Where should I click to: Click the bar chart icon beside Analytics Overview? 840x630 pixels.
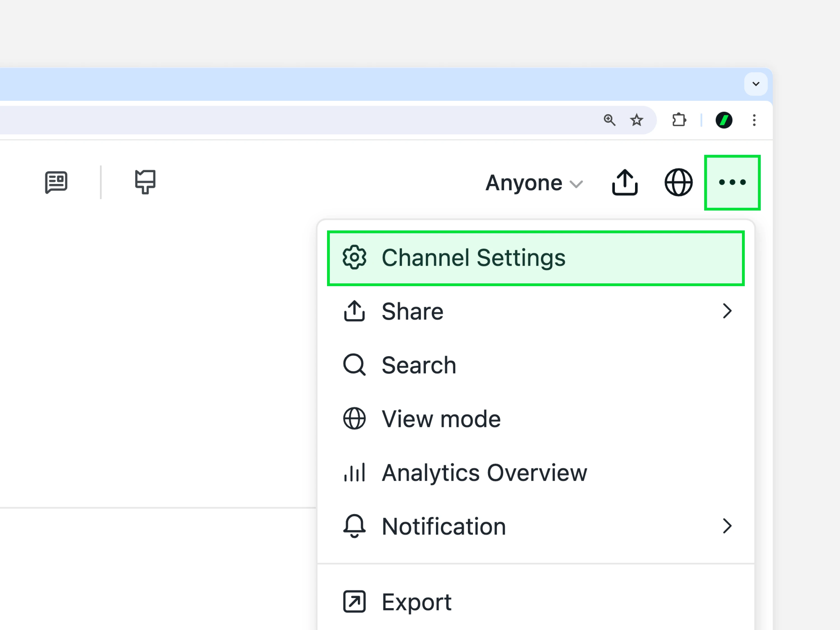point(354,472)
